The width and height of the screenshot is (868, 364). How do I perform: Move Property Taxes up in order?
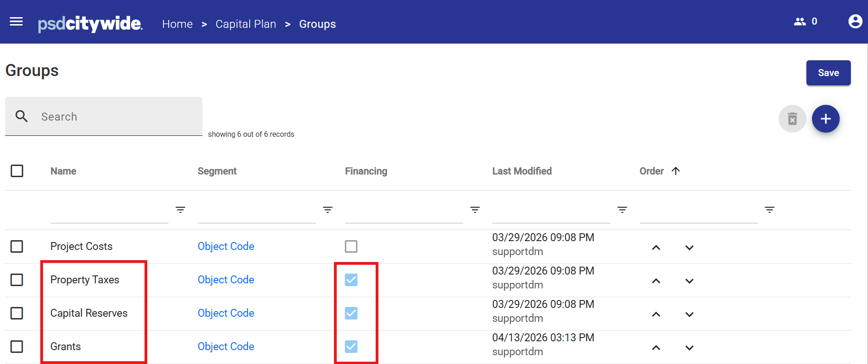point(656,281)
